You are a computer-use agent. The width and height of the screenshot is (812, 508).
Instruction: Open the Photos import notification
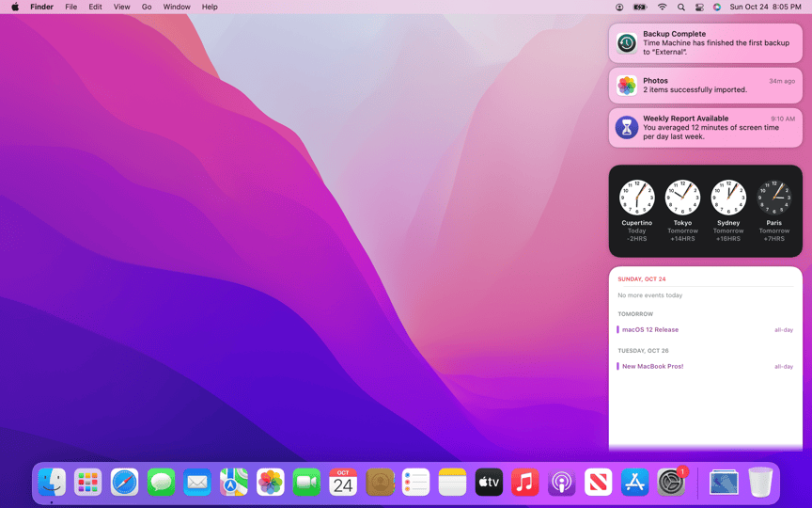click(705, 86)
